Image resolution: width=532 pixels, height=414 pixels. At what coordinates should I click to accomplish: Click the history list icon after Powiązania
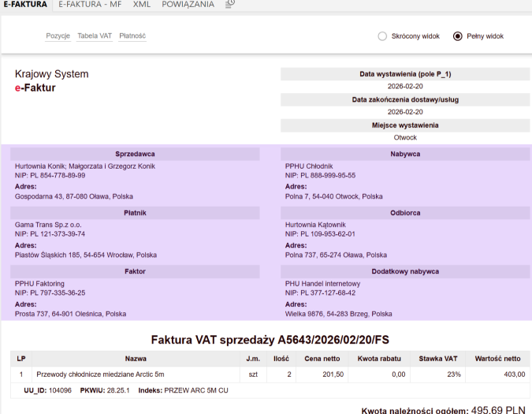point(229,5)
